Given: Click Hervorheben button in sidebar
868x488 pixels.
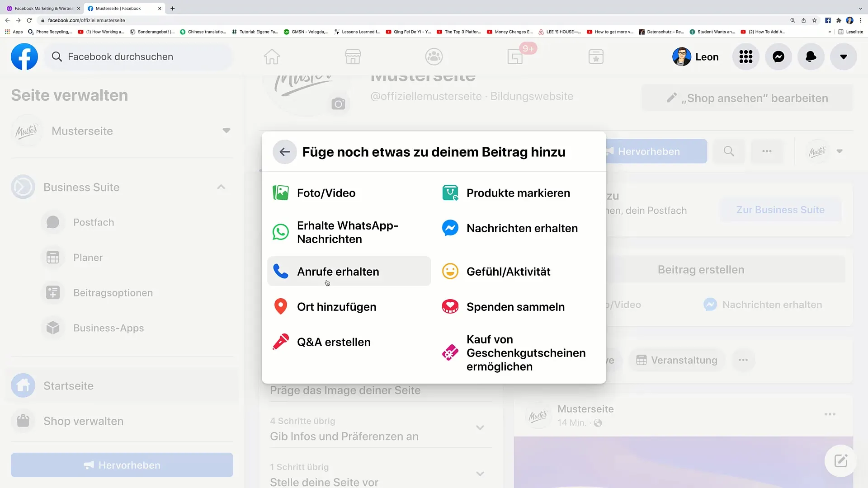Looking at the screenshot, I should point(122,465).
